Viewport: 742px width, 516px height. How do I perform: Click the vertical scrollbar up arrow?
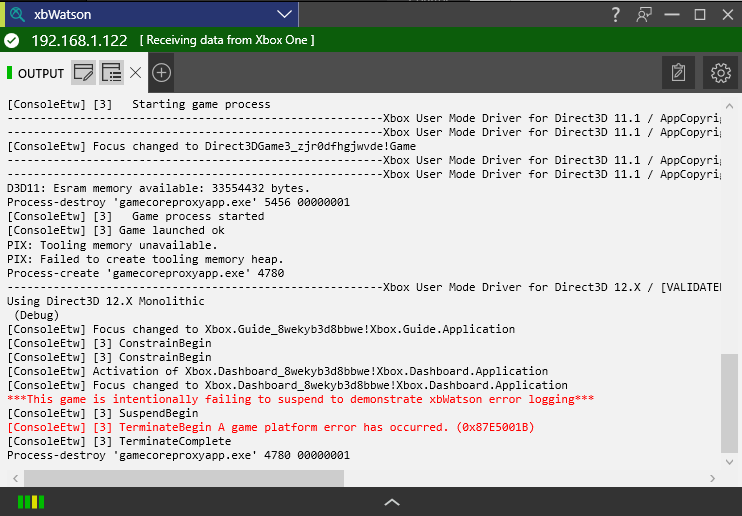tap(729, 106)
